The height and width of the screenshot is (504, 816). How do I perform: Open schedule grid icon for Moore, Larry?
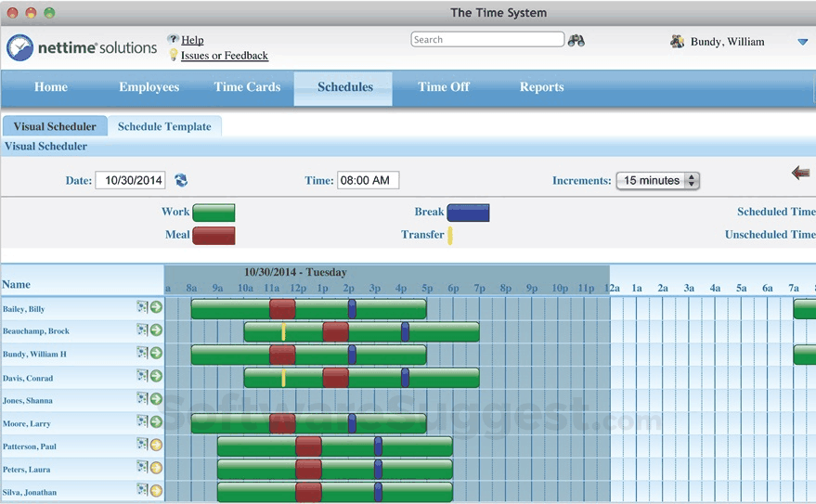point(142,422)
